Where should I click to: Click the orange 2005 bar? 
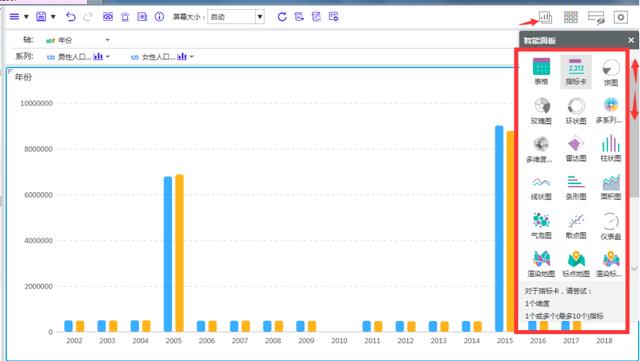180,253
